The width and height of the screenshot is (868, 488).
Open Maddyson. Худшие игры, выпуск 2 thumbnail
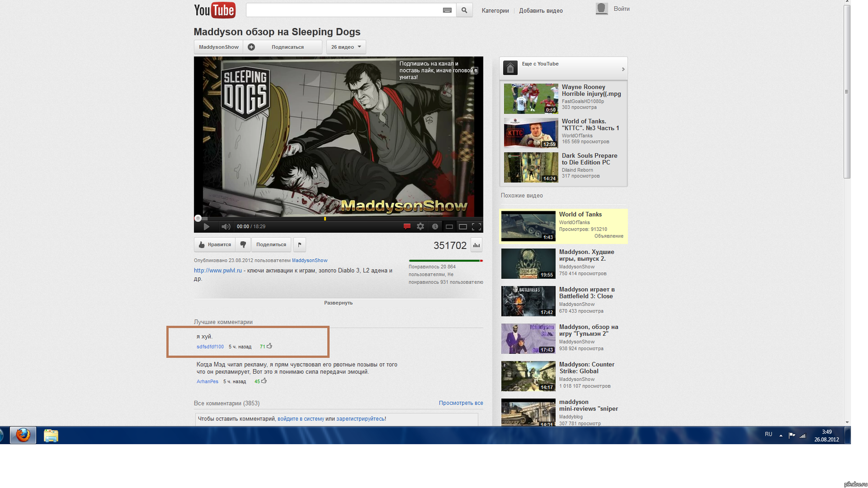(x=528, y=263)
